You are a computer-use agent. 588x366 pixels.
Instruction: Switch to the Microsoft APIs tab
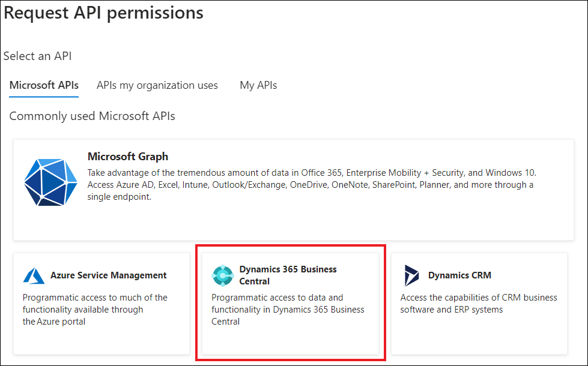click(x=44, y=85)
